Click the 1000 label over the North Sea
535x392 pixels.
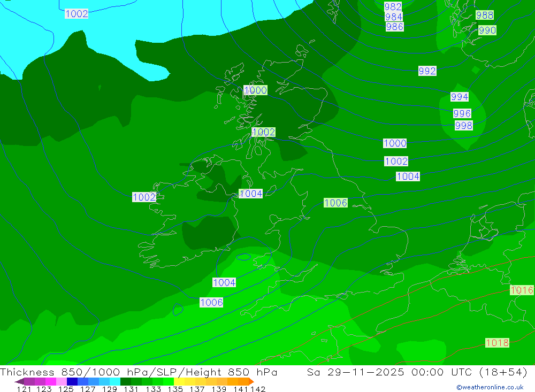pos(395,143)
